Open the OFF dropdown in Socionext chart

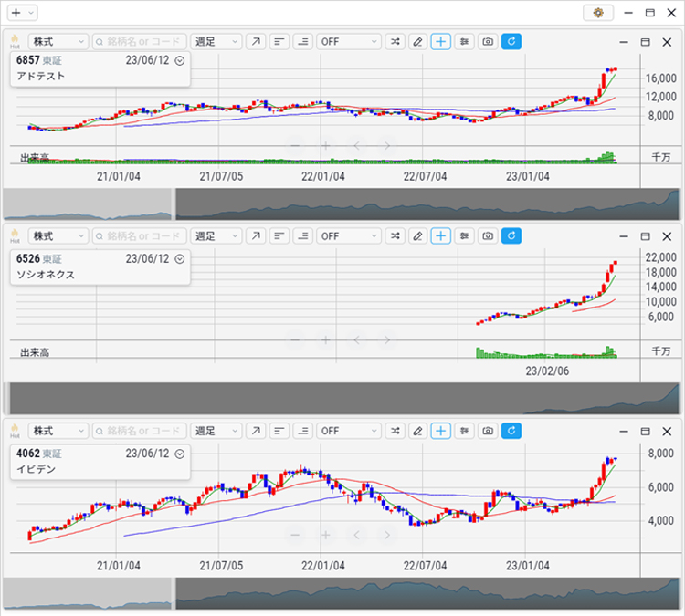click(x=349, y=236)
